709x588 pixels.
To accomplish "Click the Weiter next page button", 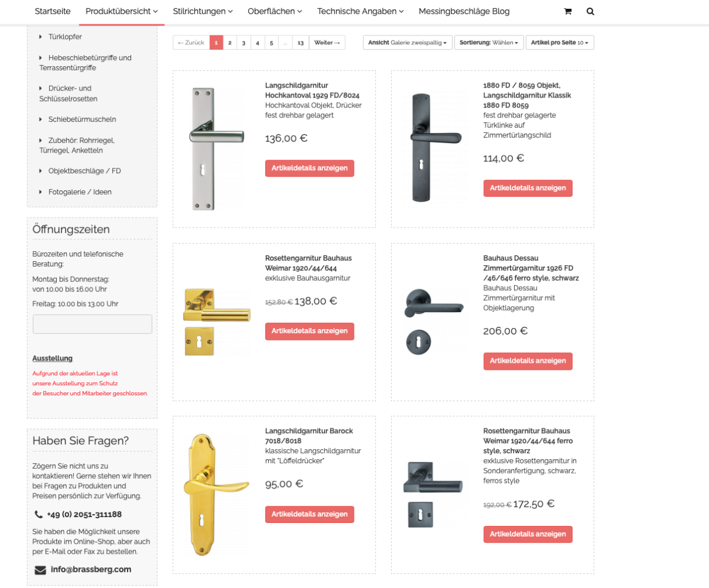I will [327, 43].
